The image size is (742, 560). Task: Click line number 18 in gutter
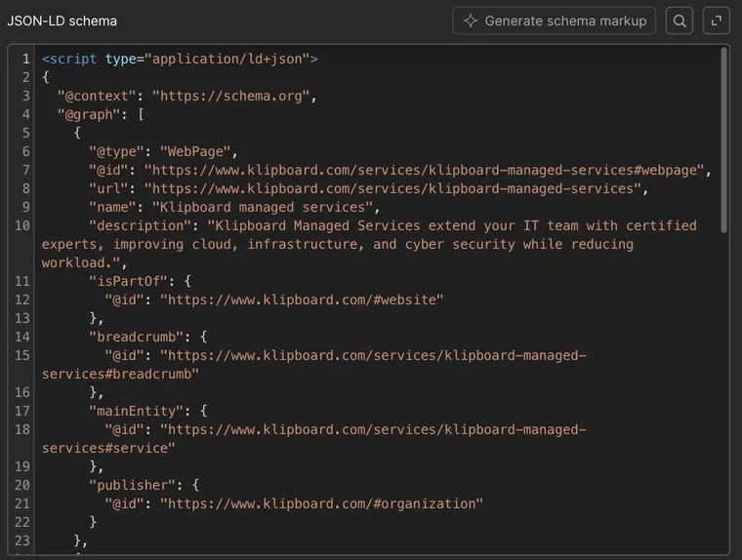point(22,429)
